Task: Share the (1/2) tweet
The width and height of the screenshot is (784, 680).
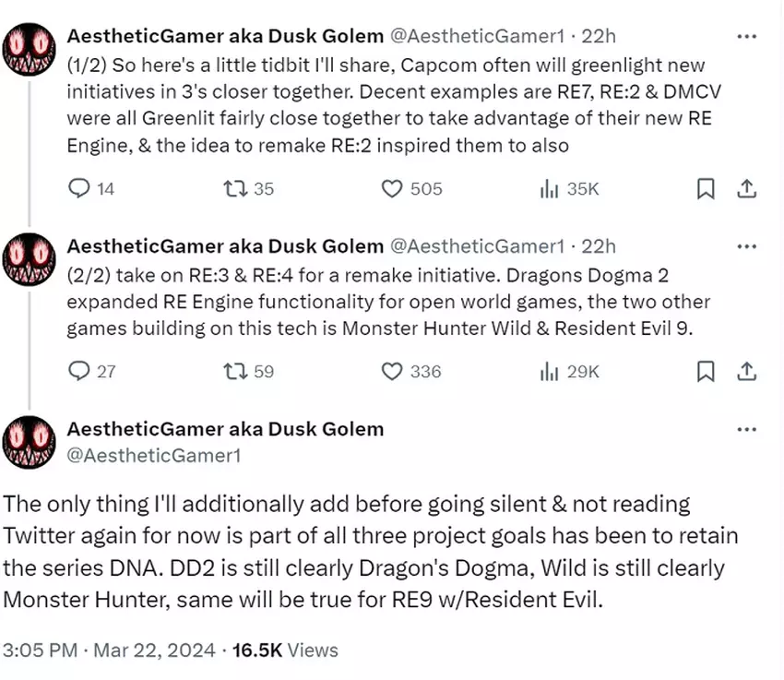Action: tap(748, 189)
